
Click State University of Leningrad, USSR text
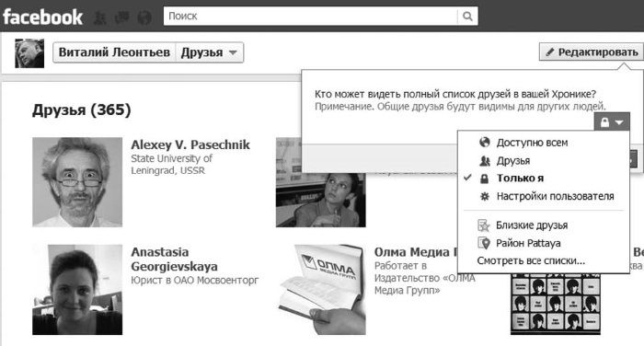coord(172,165)
